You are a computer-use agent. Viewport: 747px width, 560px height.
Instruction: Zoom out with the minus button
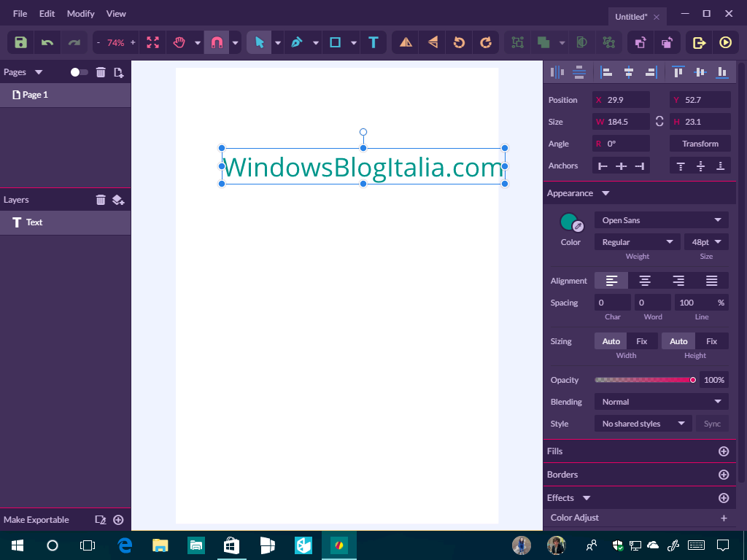point(98,42)
